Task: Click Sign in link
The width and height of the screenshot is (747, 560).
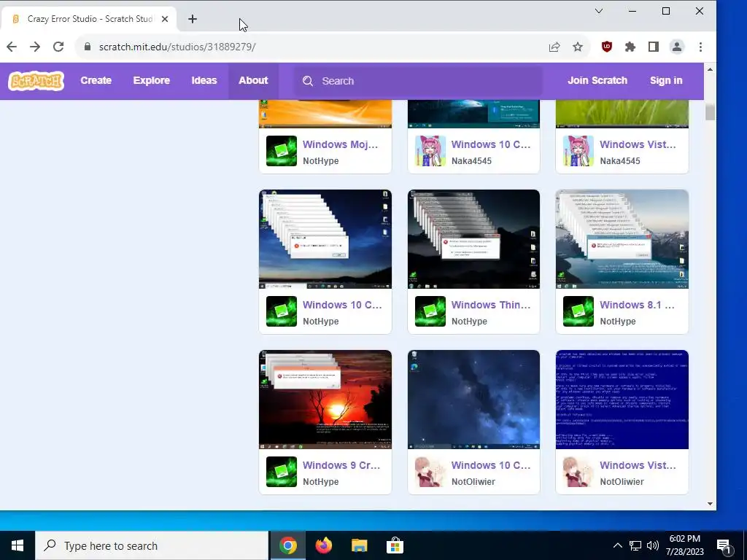Action: [x=666, y=81]
